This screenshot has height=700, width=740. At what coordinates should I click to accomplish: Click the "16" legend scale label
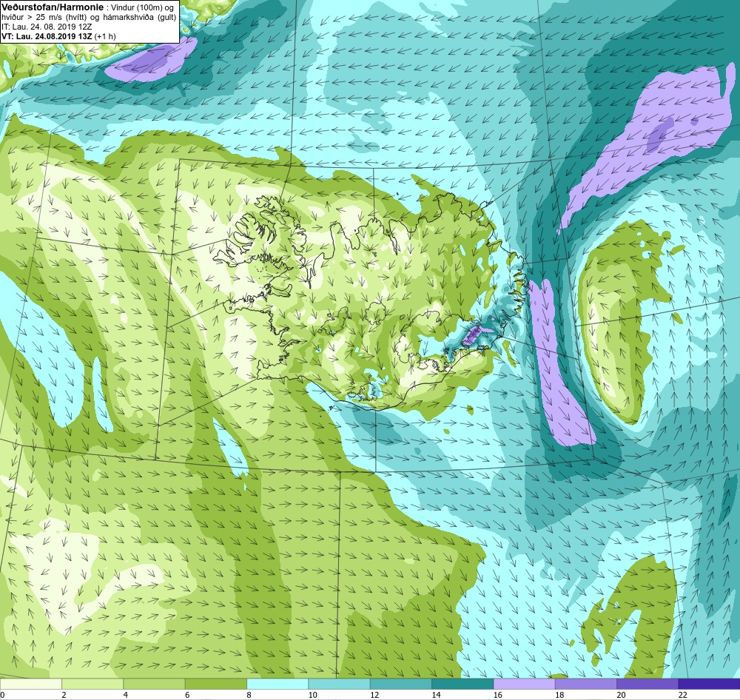point(497,695)
